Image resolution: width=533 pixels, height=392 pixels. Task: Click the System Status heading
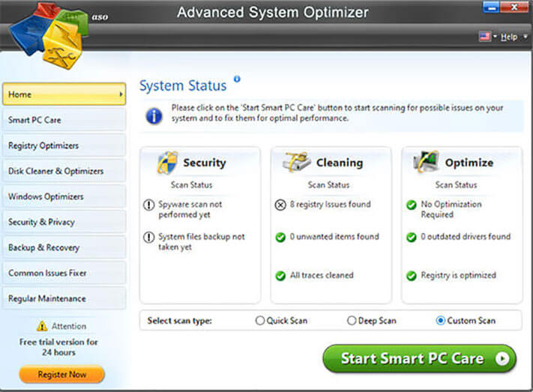tap(183, 85)
